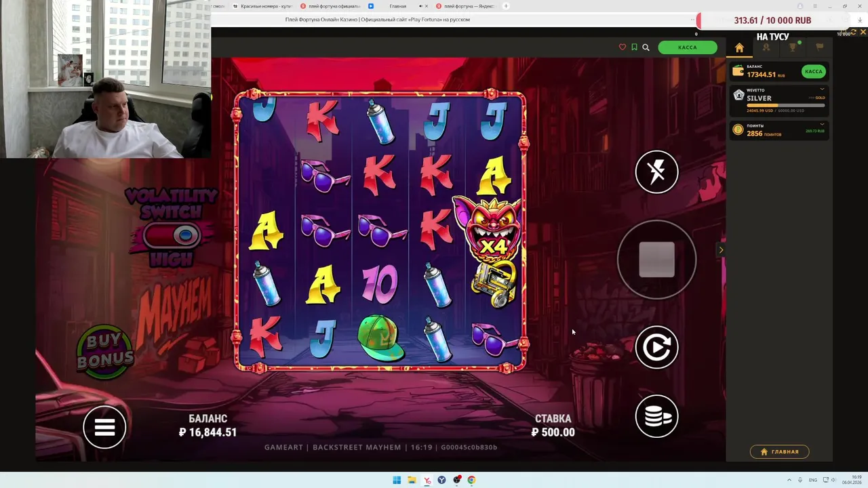Image resolution: width=868 pixels, height=488 pixels.
Task: Stop the spin with the square button
Action: (656, 260)
